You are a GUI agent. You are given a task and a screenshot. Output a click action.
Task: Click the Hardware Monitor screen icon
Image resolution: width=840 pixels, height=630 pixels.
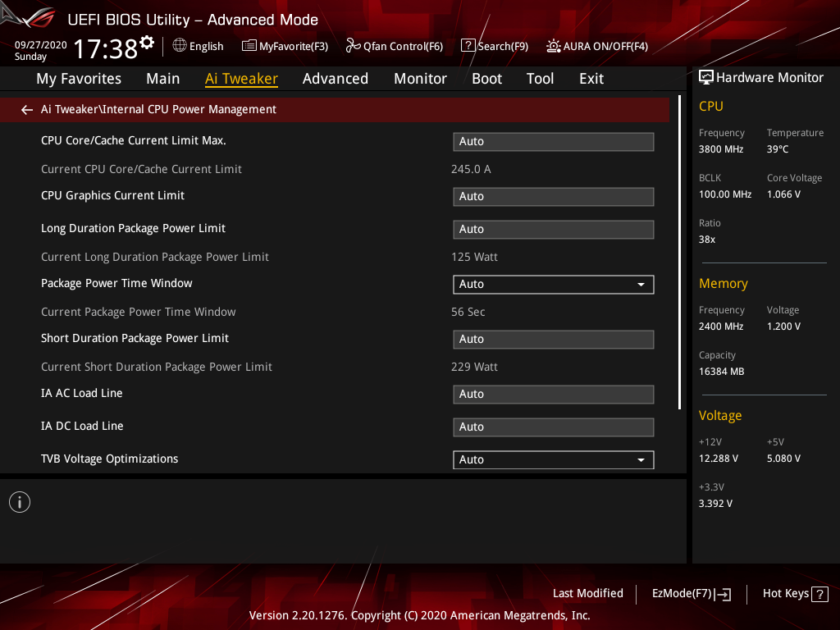705,78
